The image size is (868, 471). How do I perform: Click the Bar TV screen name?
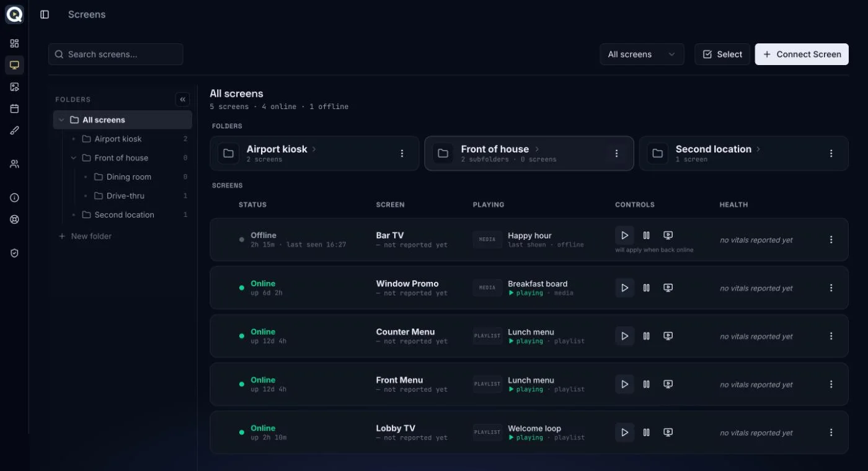pos(390,235)
